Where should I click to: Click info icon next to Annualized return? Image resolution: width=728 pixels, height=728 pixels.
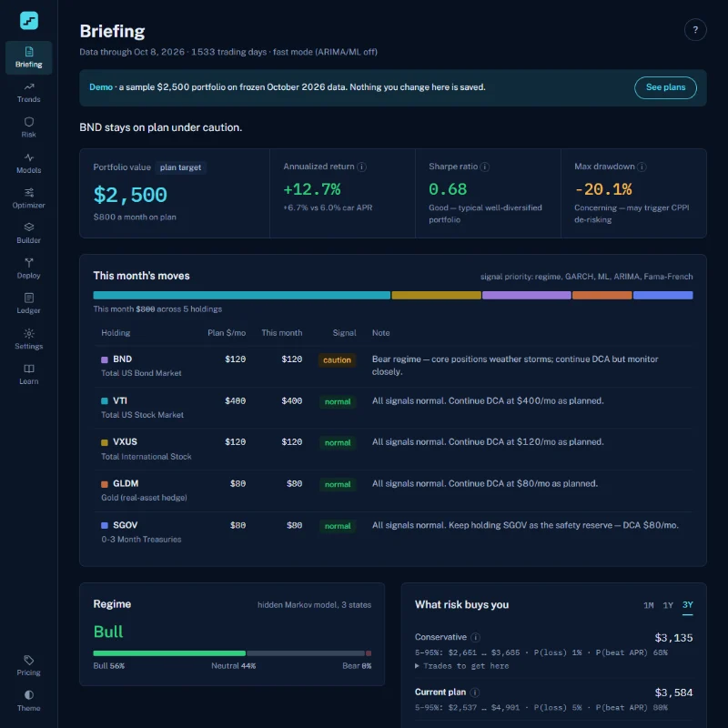[x=361, y=167]
